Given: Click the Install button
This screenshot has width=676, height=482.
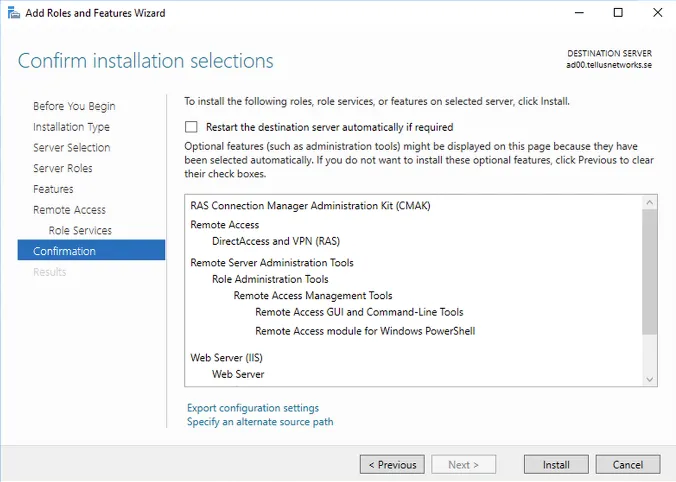Looking at the screenshot, I should point(556,465).
